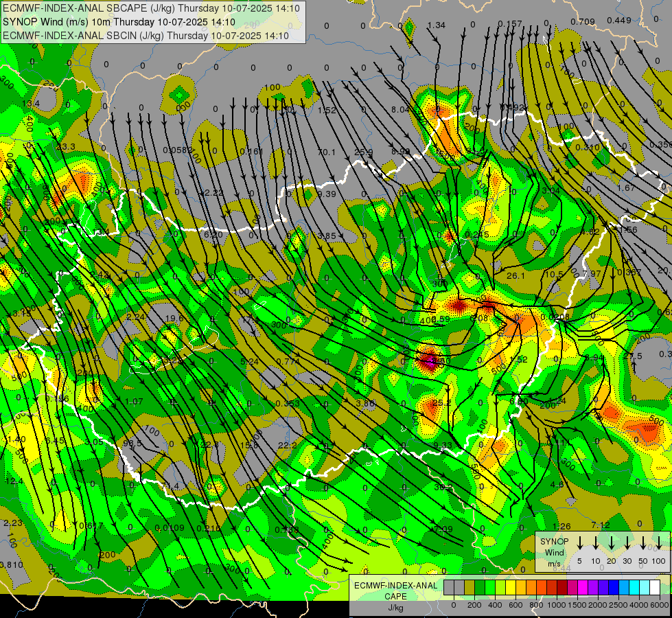Click the '0.353' value on the map
Image resolution: width=672 pixels, height=618 pixels.
(288, 404)
